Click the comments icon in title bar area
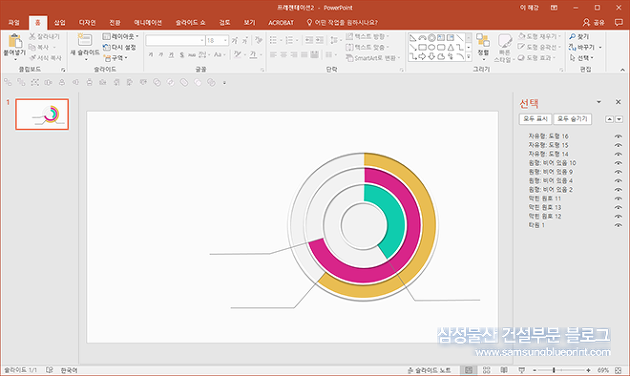The image size is (630, 376). pyautogui.click(x=619, y=22)
